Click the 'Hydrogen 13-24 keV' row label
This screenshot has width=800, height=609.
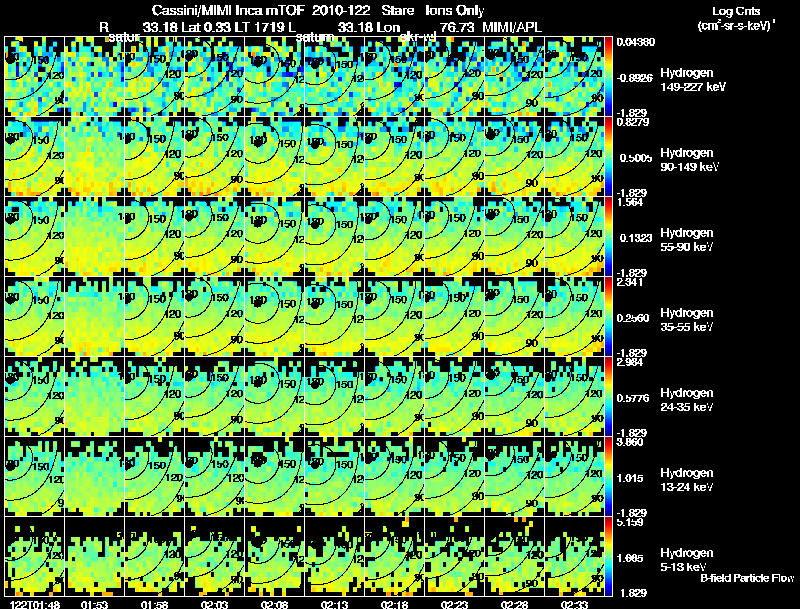[687, 480]
